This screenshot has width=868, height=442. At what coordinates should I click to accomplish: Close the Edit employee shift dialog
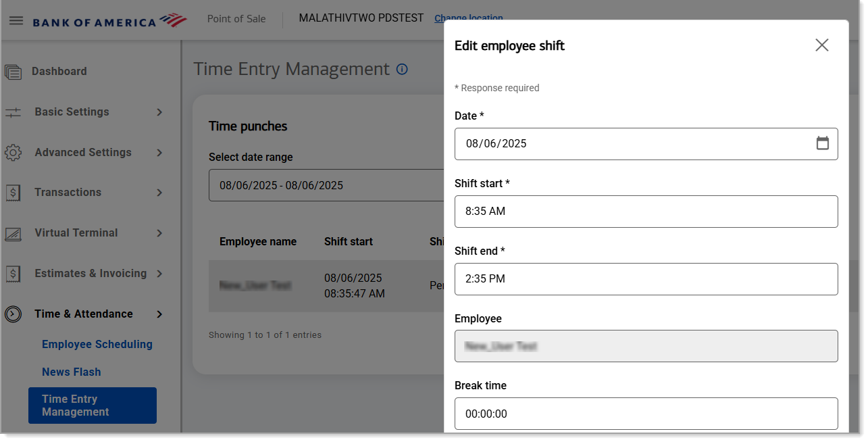tap(821, 45)
